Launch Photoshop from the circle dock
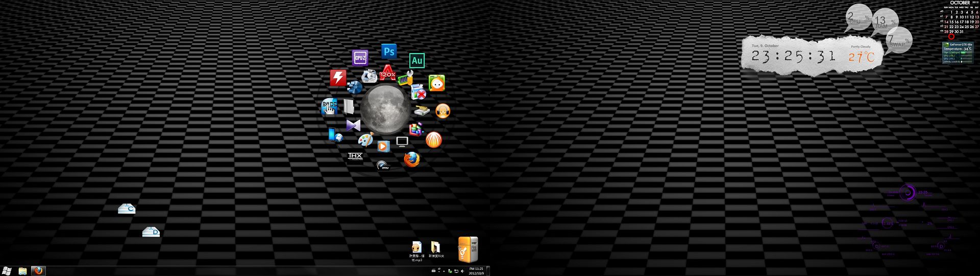 tap(389, 51)
